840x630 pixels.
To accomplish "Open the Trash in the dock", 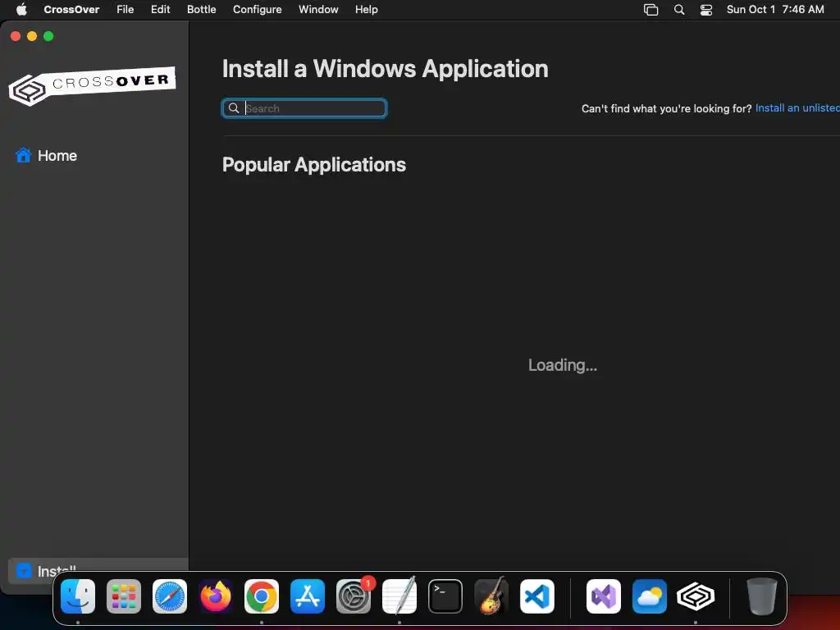I will [x=762, y=596].
